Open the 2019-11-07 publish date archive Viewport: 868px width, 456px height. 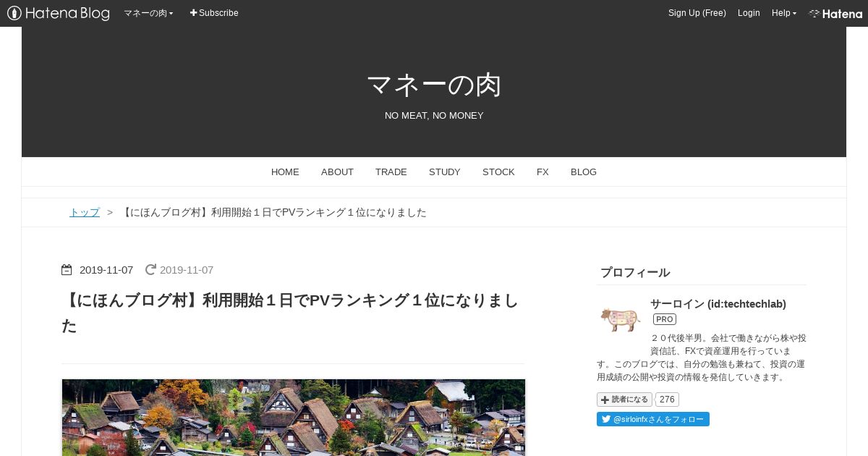[106, 270]
